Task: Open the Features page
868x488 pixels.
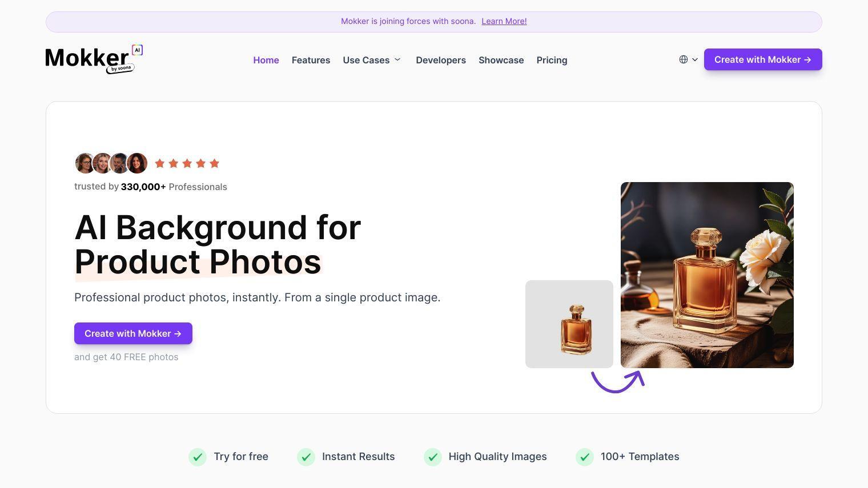Action: click(311, 60)
